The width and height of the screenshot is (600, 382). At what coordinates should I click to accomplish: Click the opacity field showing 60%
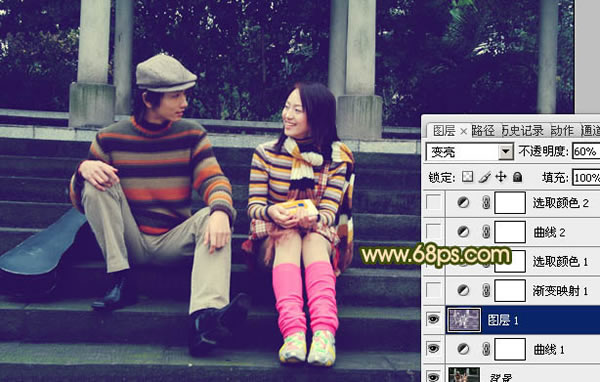click(586, 152)
